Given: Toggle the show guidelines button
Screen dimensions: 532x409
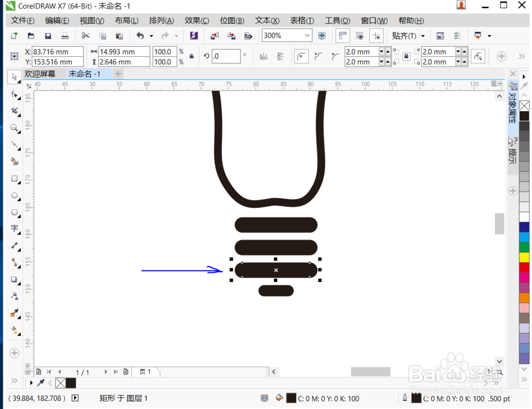Looking at the screenshot, I should (376, 36).
